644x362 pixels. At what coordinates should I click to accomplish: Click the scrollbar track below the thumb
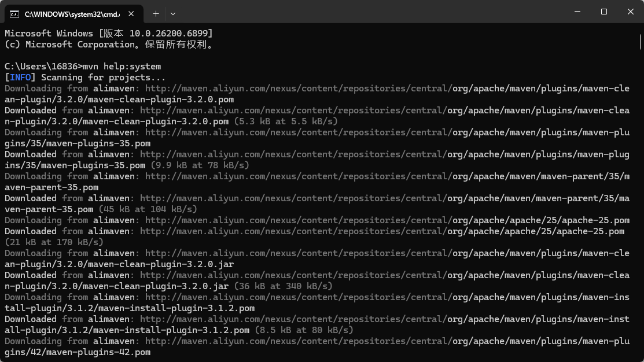tap(641, 202)
